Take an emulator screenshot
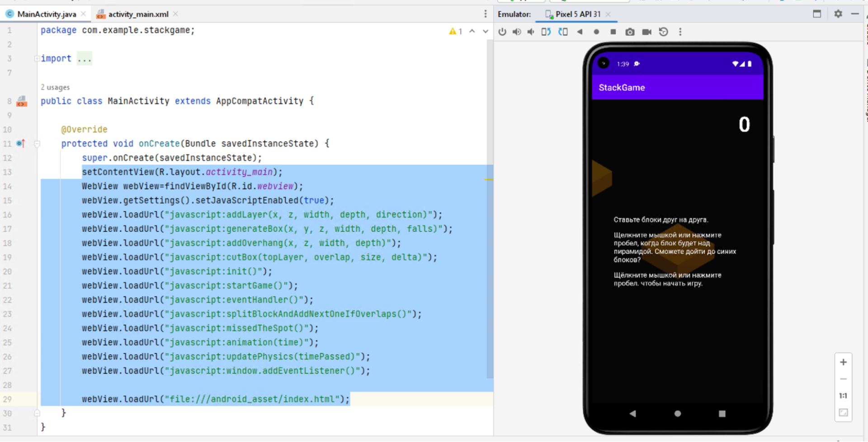 tap(630, 32)
